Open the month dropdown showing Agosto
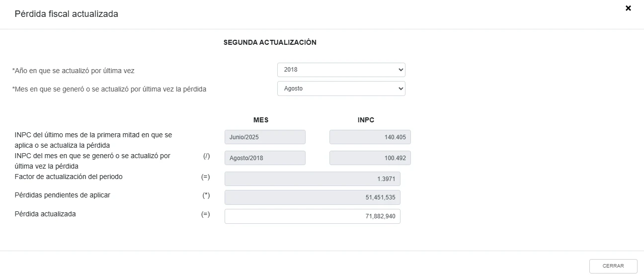644x277 pixels. tap(341, 89)
